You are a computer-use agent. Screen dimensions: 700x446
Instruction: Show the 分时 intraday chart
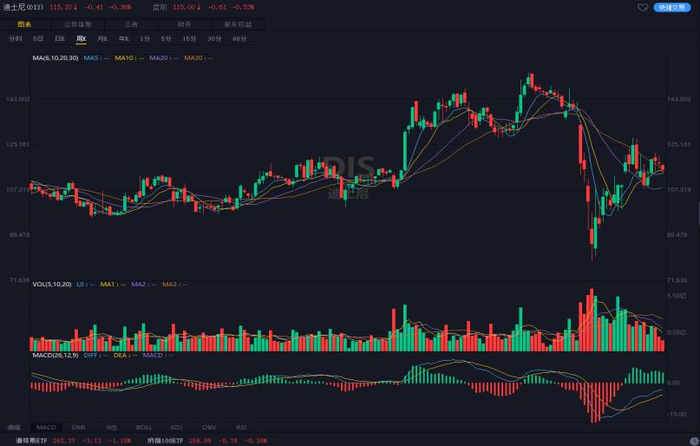coord(15,38)
